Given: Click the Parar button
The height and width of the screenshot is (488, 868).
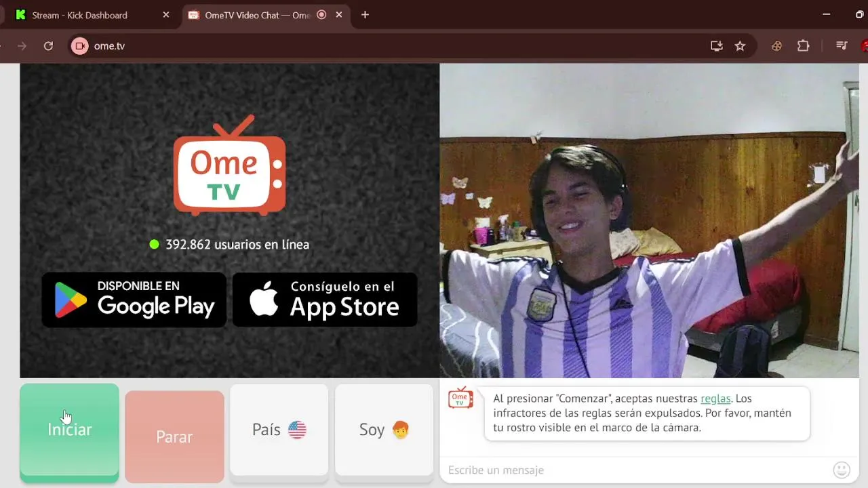Looking at the screenshot, I should tap(174, 436).
